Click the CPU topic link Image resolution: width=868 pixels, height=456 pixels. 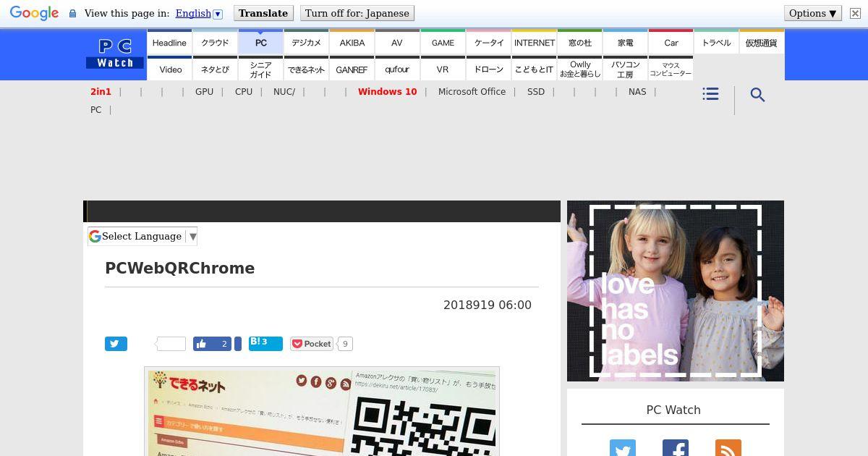244,92
